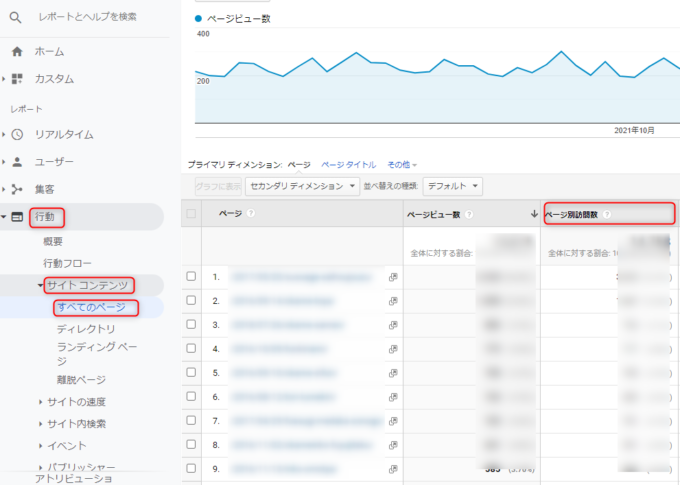Screen dimensions: 680x485
Task: Toggle the select-all checkbox in table header
Action: click(x=191, y=213)
